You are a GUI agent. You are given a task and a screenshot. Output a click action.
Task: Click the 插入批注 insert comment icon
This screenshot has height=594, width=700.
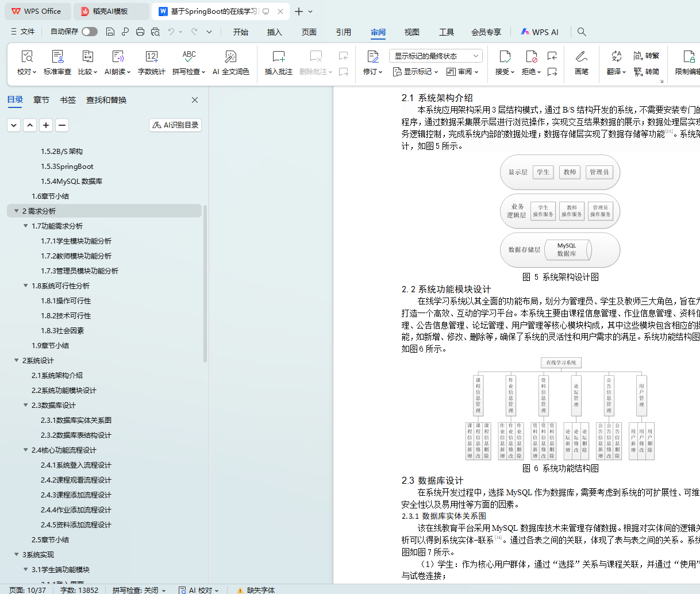[279, 57]
